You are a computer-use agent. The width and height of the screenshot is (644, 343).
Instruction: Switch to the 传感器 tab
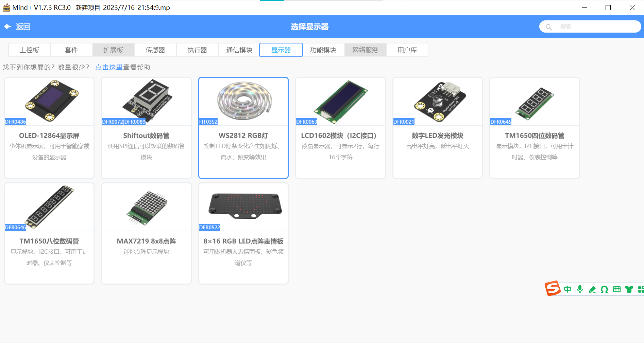(155, 50)
